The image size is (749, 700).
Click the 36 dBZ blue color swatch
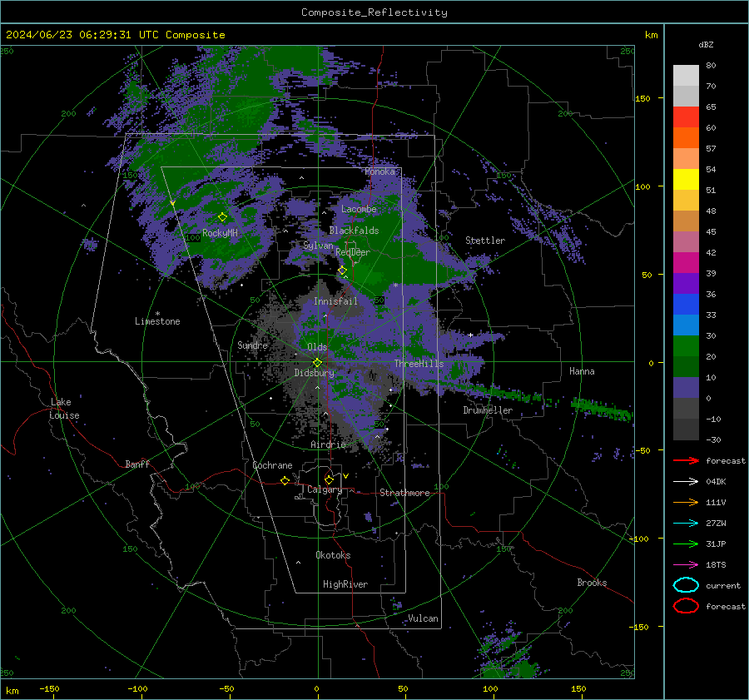pyautogui.click(x=686, y=304)
